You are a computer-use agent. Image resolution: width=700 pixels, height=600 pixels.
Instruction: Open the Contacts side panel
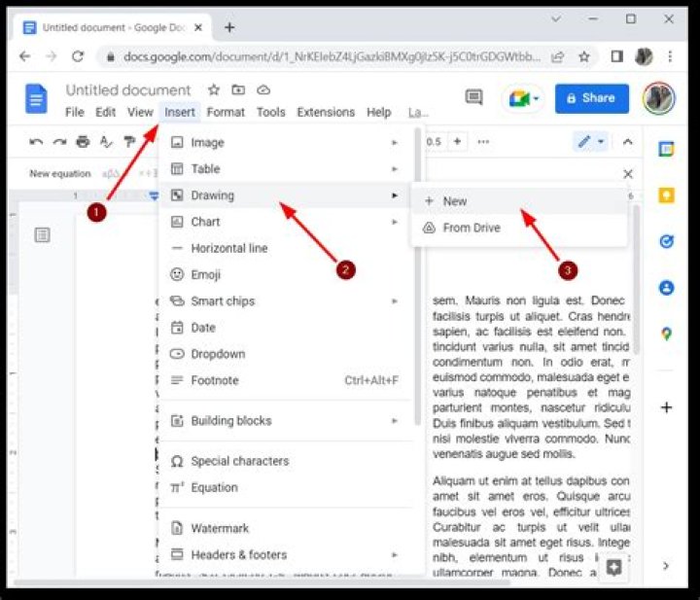click(666, 288)
